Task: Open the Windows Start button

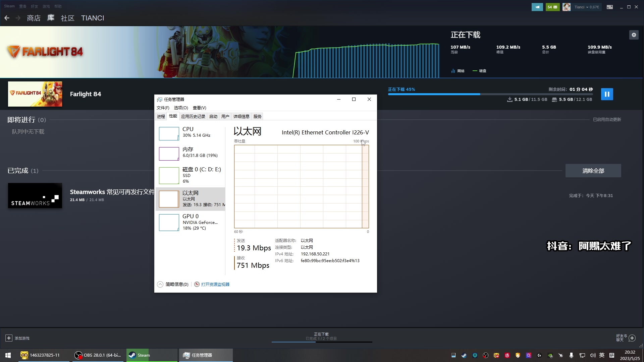Action: coord(8,355)
